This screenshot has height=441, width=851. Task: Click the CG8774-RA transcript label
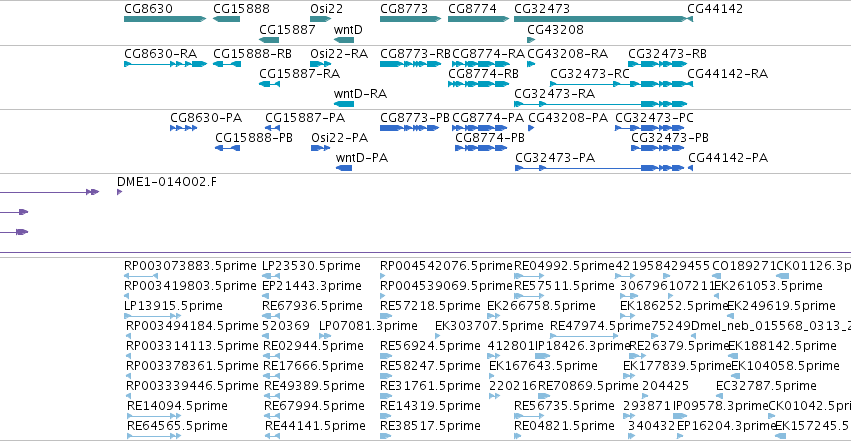(x=488, y=54)
